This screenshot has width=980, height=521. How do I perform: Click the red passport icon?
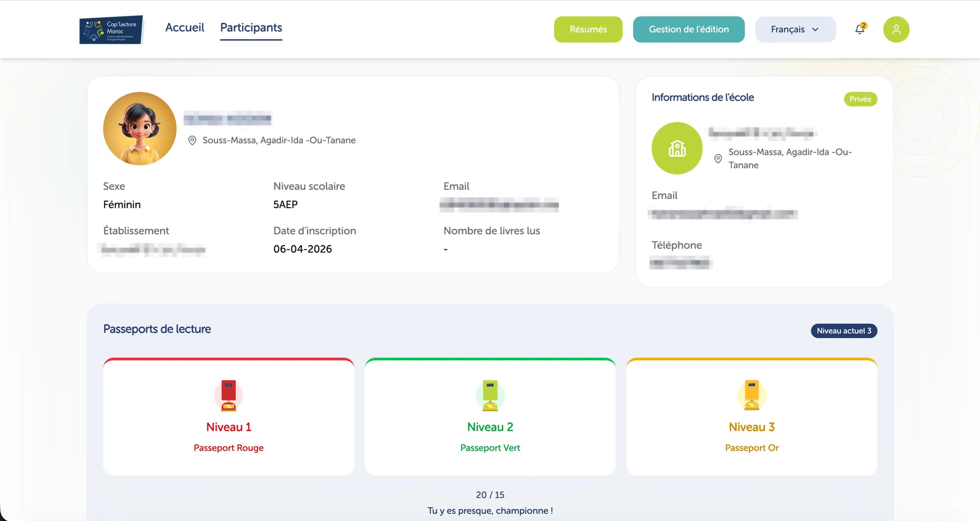[x=229, y=395]
